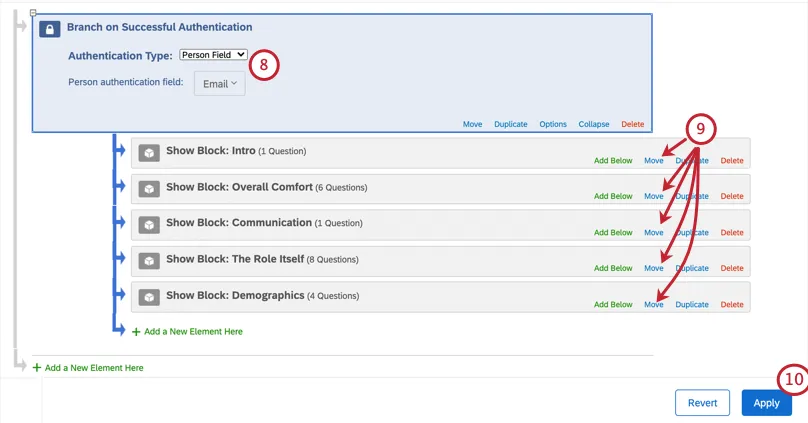Viewport: 808px width, 423px height.
Task: Click the lock icon on Authentication branch
Action: pos(50,29)
